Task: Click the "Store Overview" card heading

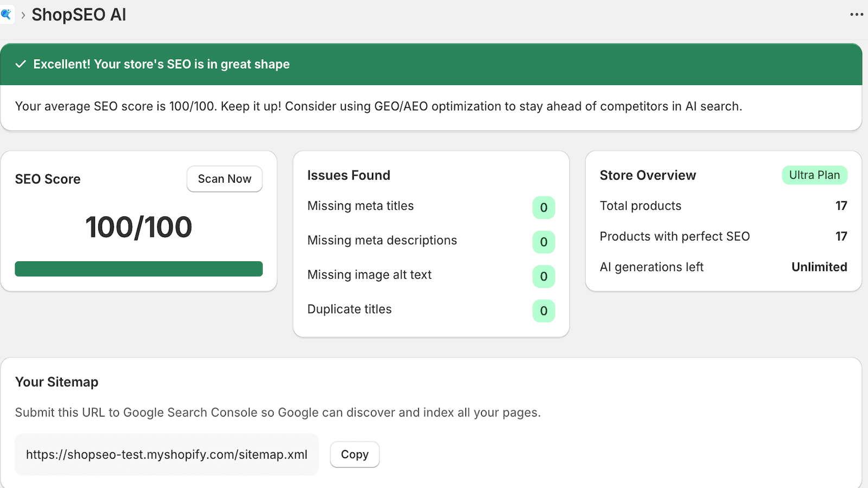Action: [648, 175]
